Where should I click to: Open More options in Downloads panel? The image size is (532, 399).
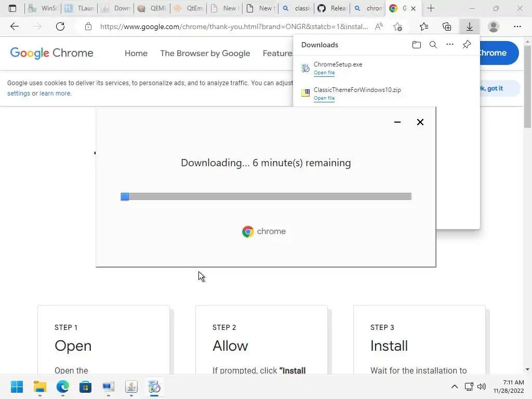click(450, 45)
